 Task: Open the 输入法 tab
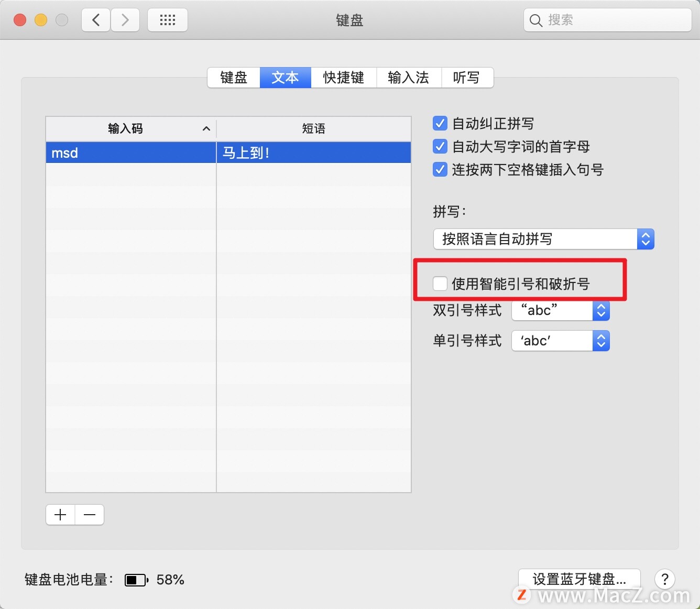click(x=409, y=78)
